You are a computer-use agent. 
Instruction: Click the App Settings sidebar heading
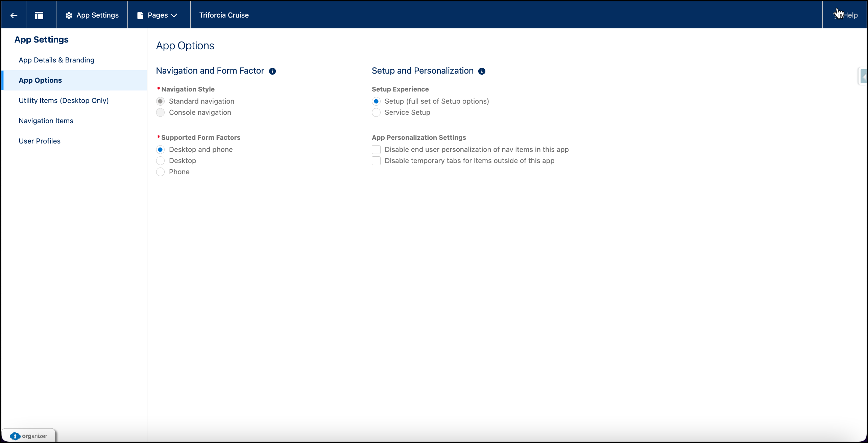point(41,40)
